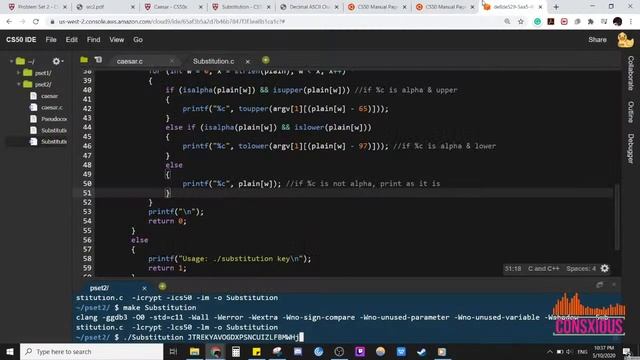
Task: Click the taskbar search box
Action: coord(91,351)
